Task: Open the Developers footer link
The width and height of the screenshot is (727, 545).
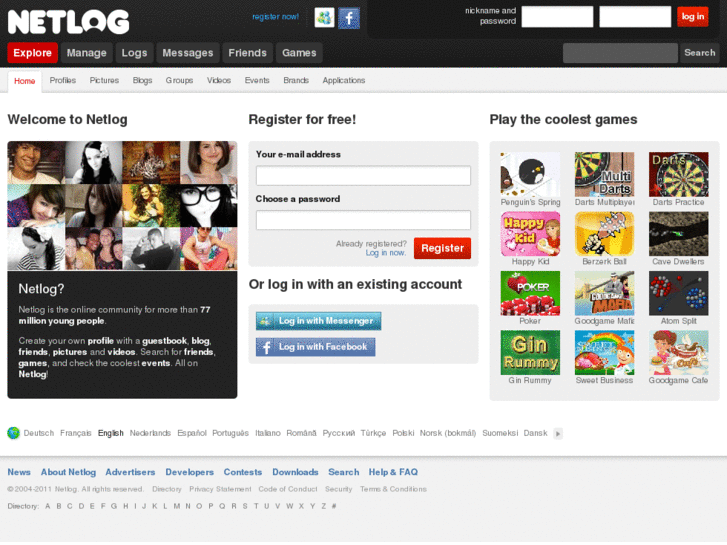Action: (190, 472)
